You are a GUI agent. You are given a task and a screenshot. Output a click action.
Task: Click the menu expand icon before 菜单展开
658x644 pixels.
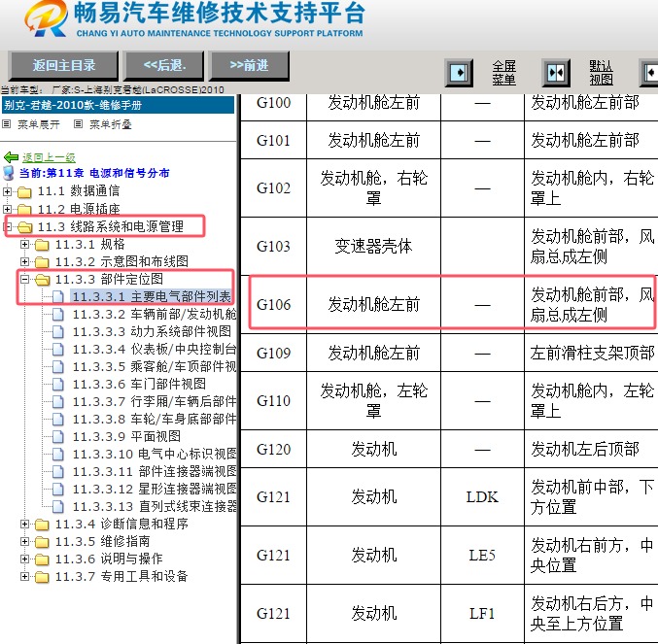pyautogui.click(x=6, y=124)
